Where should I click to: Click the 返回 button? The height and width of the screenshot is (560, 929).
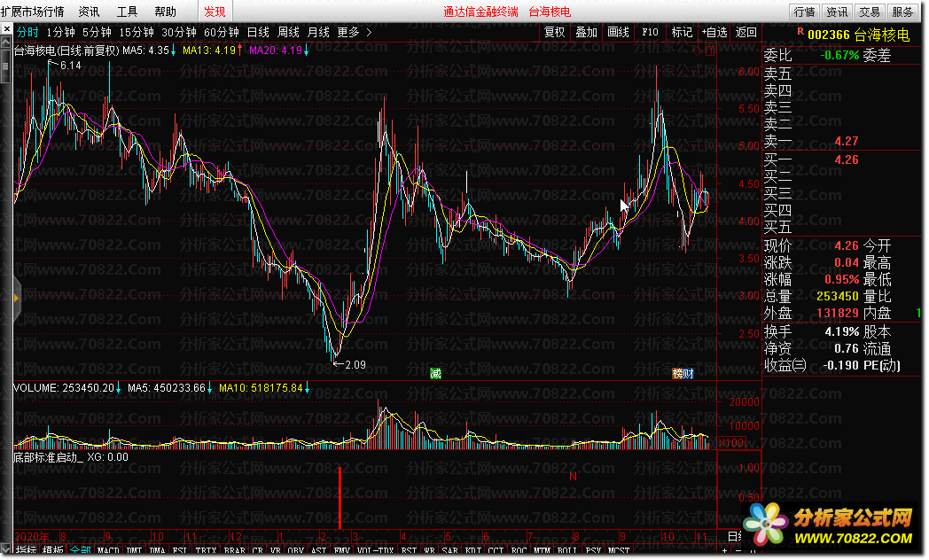tap(746, 32)
